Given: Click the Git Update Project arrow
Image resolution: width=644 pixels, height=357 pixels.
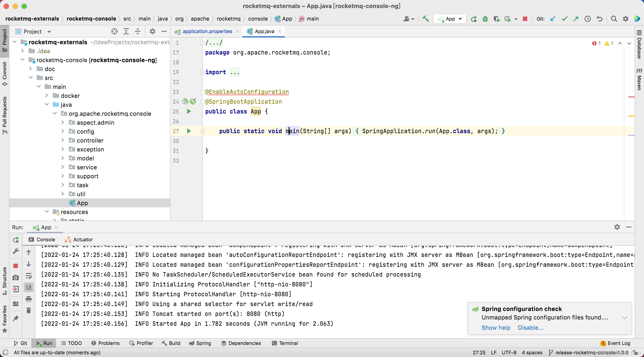Looking at the screenshot, I should click(x=553, y=19).
